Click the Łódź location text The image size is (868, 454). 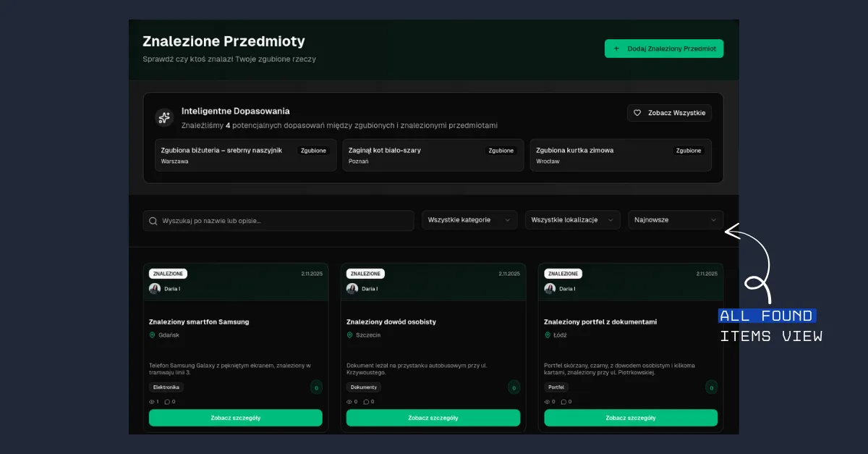click(560, 335)
